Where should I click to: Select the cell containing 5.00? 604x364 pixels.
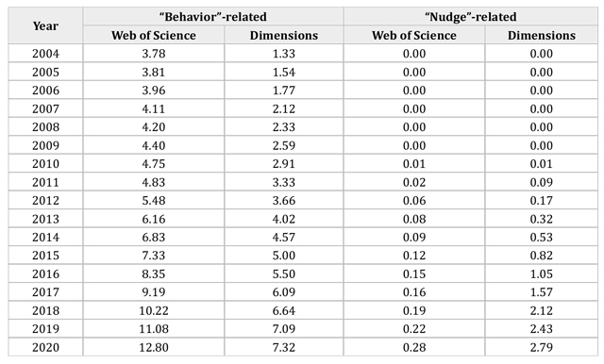coord(284,256)
